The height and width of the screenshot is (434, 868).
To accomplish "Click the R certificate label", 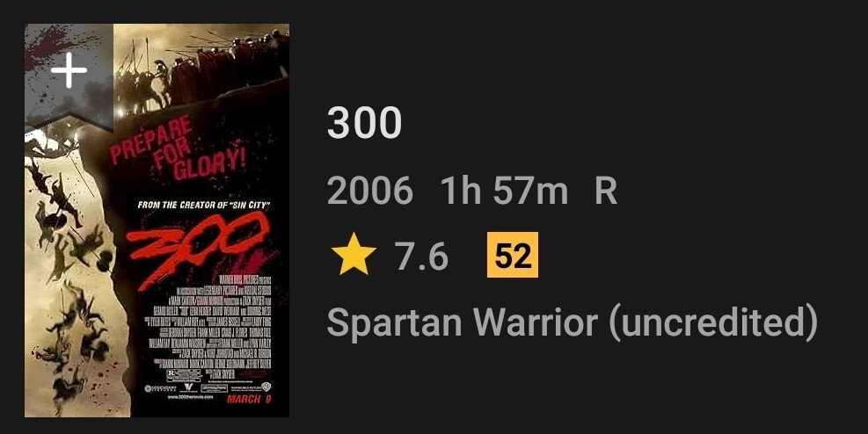I will tap(606, 192).
